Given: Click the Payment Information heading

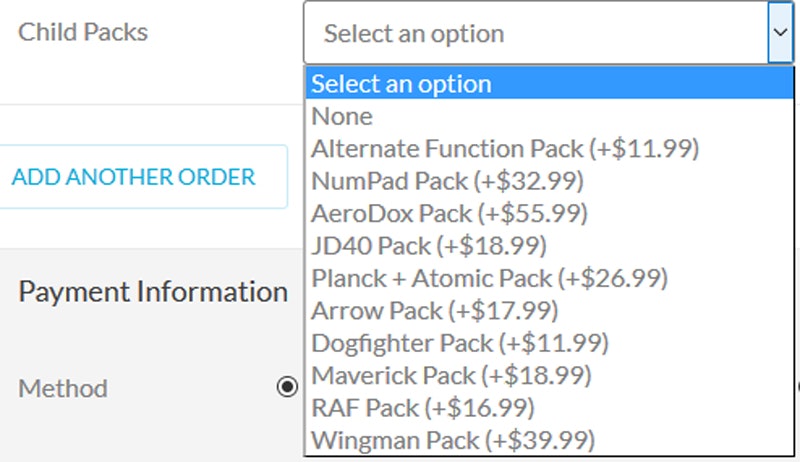Looking at the screenshot, I should point(153,292).
